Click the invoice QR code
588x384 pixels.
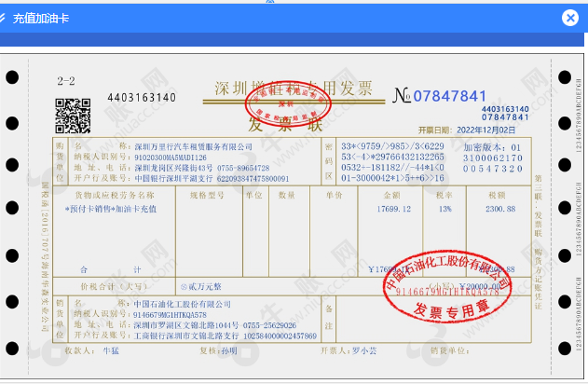73,116
